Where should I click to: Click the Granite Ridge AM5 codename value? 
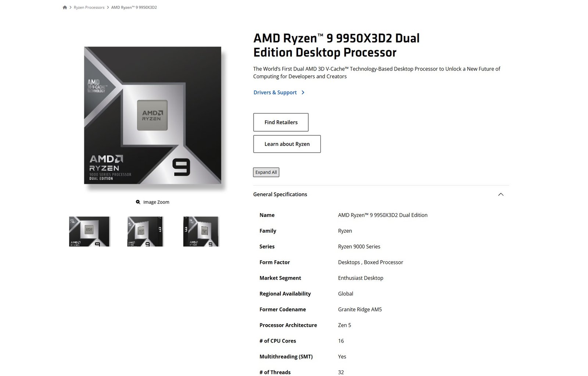click(360, 309)
